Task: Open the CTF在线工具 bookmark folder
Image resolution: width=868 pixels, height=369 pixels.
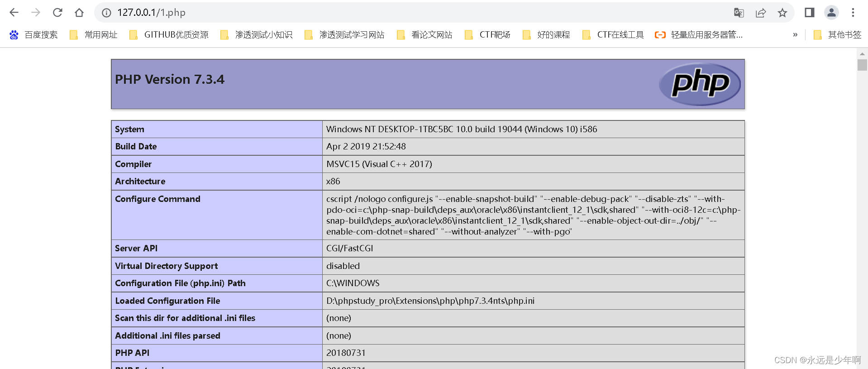Action: [613, 35]
